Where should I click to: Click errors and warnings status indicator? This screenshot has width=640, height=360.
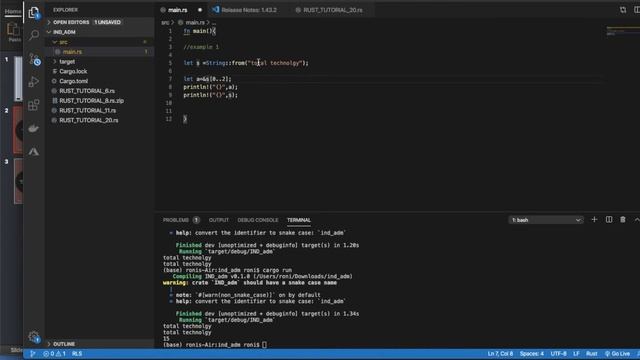tap(54, 353)
